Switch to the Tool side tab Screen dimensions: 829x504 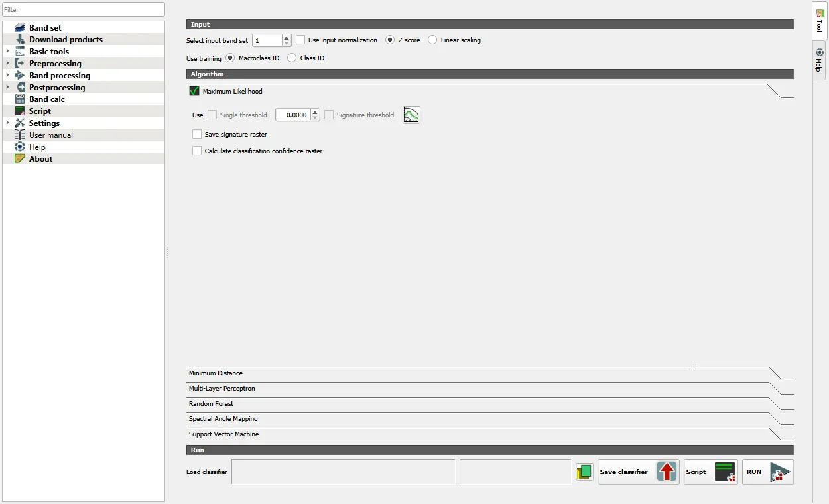pyautogui.click(x=820, y=21)
